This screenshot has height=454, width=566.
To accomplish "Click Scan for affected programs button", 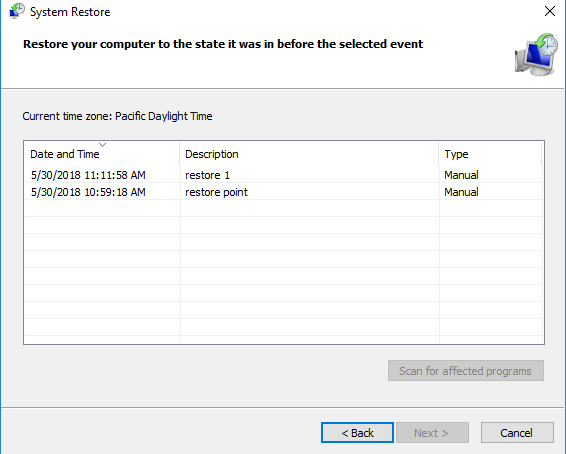I will 466,371.
